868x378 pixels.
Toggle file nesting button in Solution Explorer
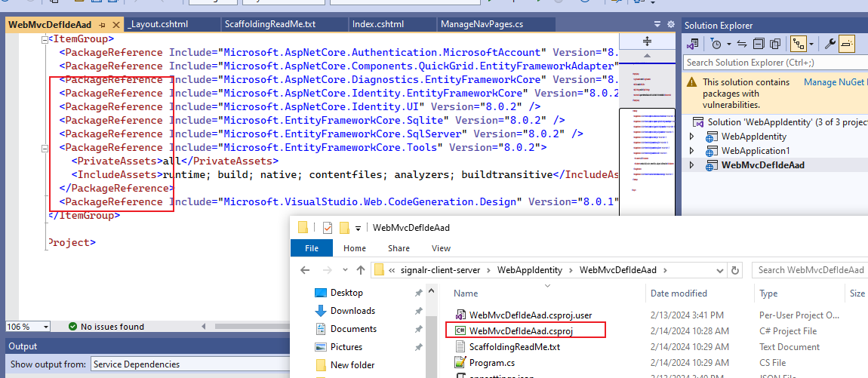(798, 43)
